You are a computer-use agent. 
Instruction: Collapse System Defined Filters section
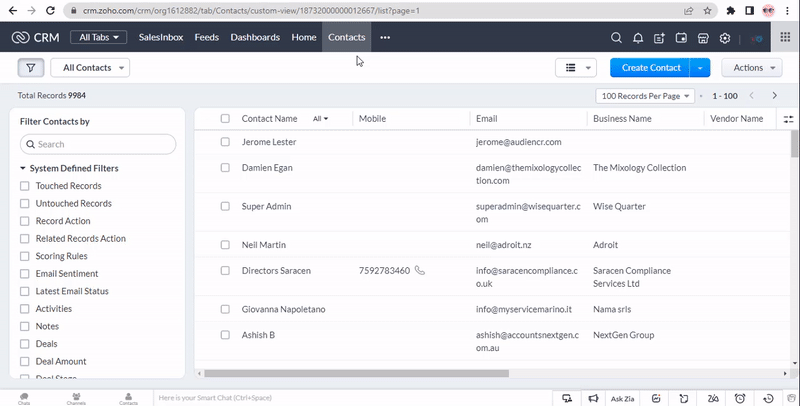tap(23, 168)
